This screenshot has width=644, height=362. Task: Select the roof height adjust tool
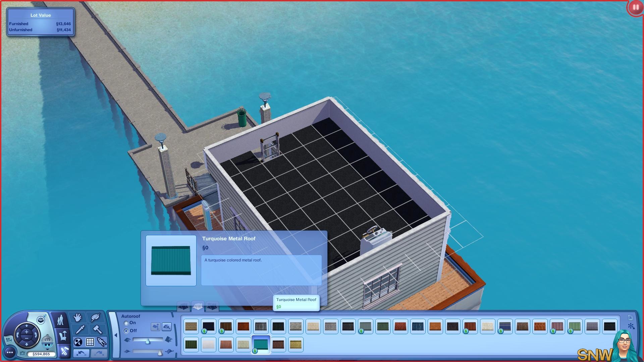click(156, 326)
